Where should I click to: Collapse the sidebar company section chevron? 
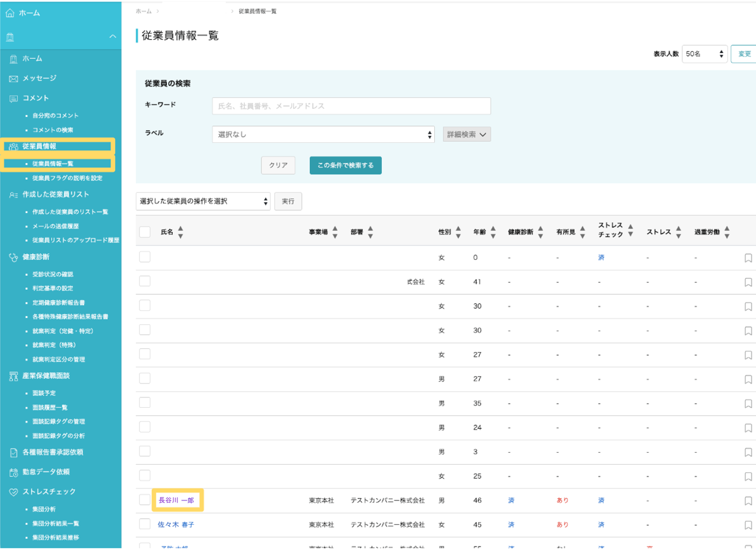click(113, 37)
